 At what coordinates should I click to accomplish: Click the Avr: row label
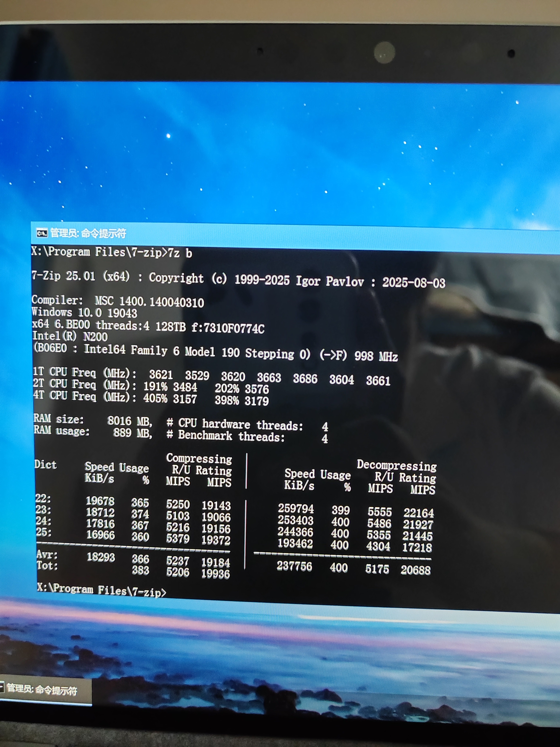(x=47, y=555)
